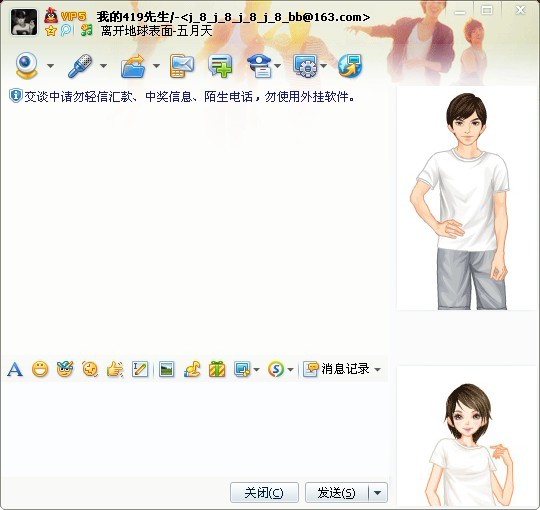This screenshot has height=510, width=540.
Task: Open contact's profile avatar photo
Action: tap(24, 22)
